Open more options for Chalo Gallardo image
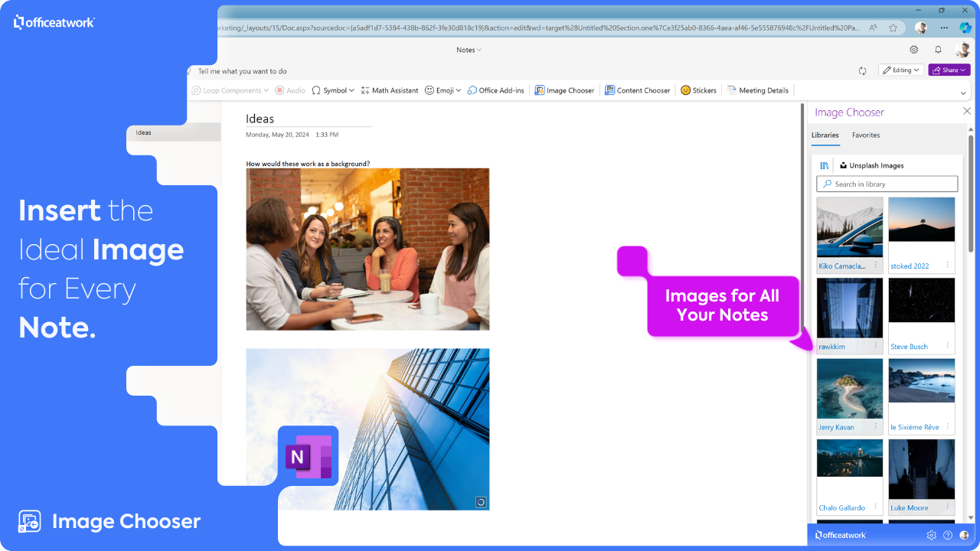 tap(876, 507)
